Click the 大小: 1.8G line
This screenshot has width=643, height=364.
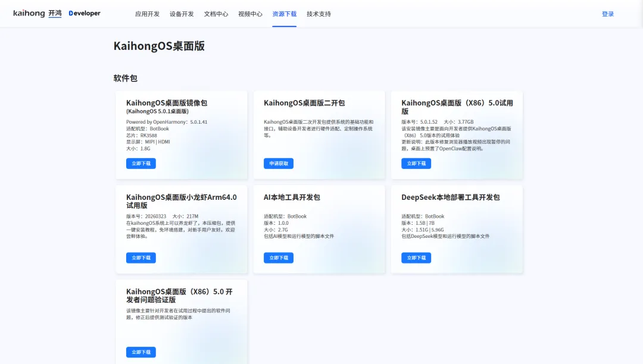point(138,149)
